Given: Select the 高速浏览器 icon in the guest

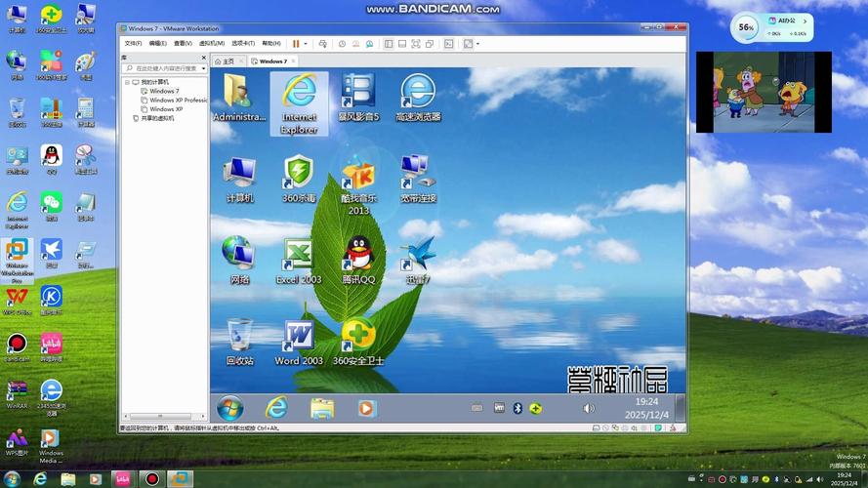Looking at the screenshot, I should click(x=418, y=98).
